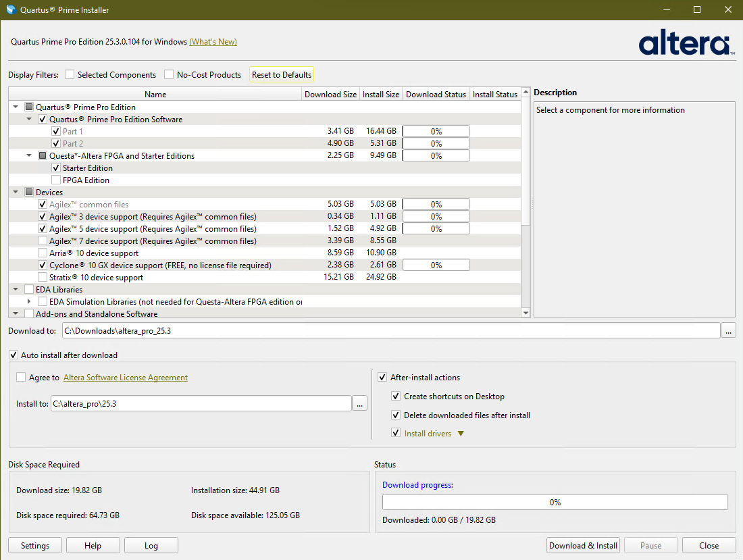
Task: Enable Stratix 10 device support
Action: [43, 278]
